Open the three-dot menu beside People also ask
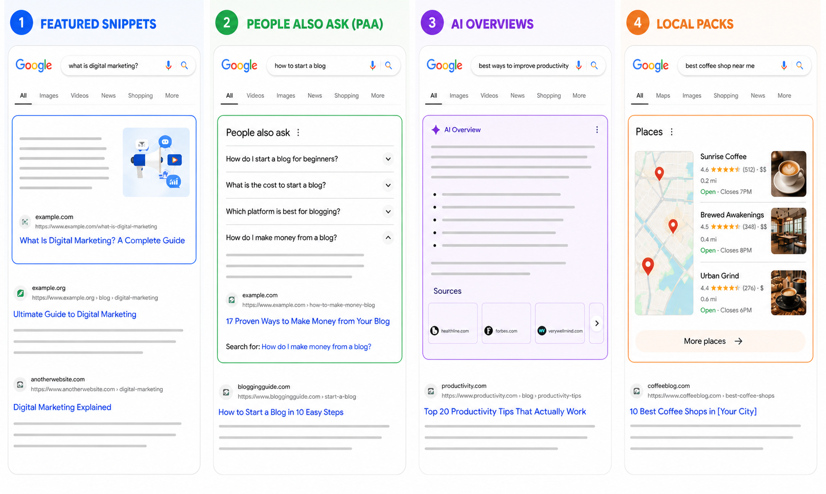826x494 pixels. point(298,133)
